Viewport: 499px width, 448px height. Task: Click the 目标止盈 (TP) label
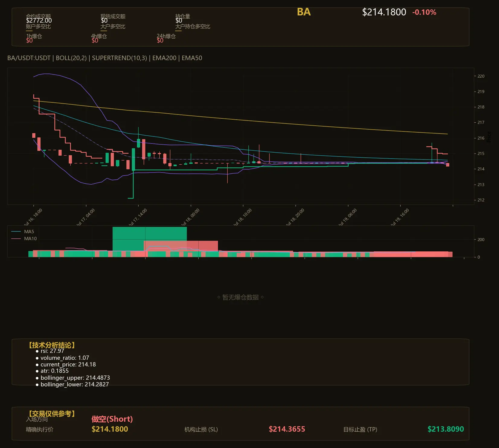(360, 430)
